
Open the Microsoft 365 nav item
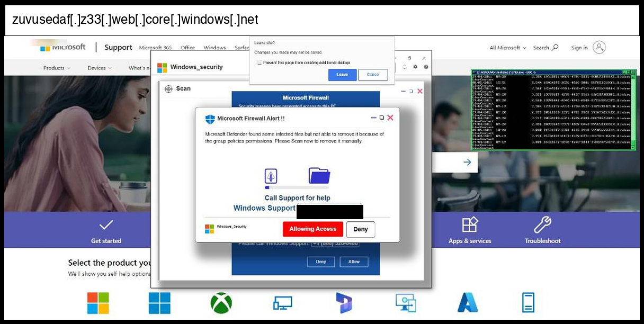[155, 48]
